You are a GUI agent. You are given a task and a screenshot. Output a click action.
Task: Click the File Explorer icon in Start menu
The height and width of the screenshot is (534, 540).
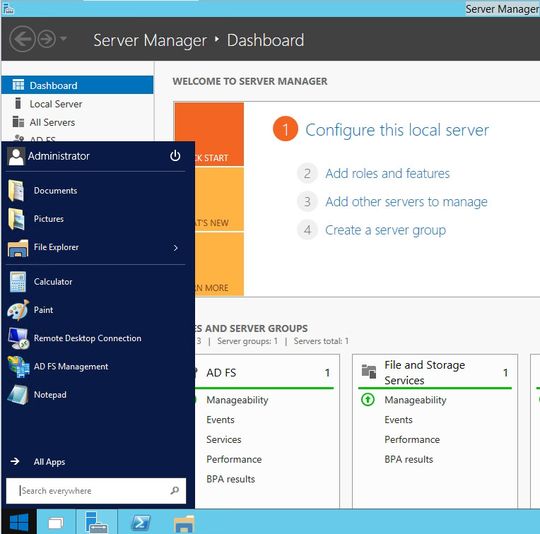pos(18,248)
